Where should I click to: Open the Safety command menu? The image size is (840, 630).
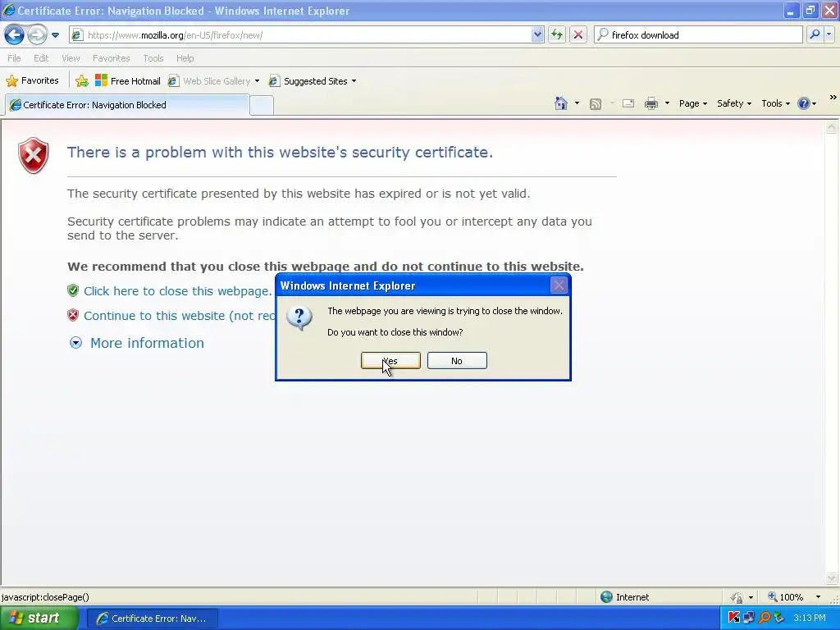pyautogui.click(x=734, y=103)
